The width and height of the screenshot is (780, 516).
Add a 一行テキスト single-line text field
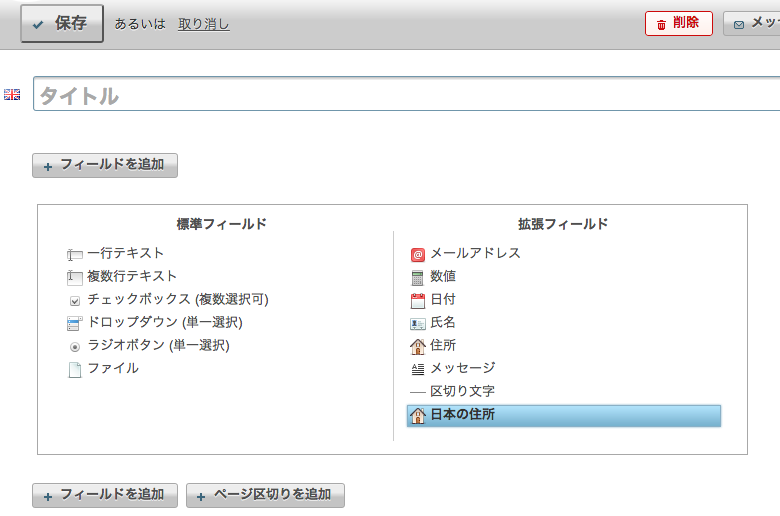(x=125, y=253)
